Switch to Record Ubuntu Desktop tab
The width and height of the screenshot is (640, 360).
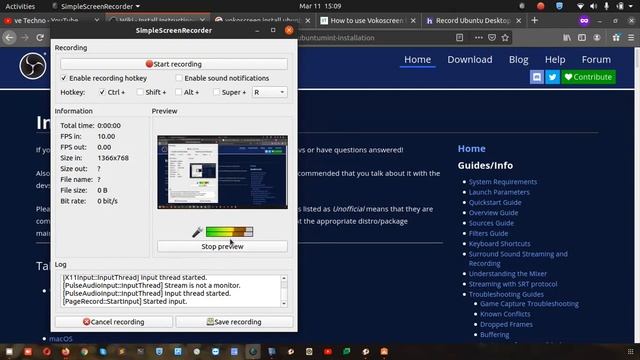pyautogui.click(x=473, y=20)
